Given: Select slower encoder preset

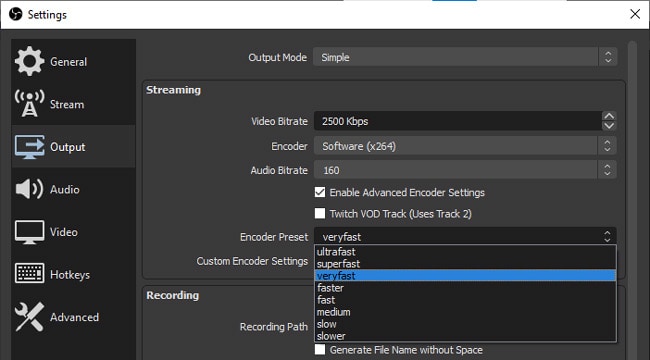Looking at the screenshot, I should (x=465, y=336).
